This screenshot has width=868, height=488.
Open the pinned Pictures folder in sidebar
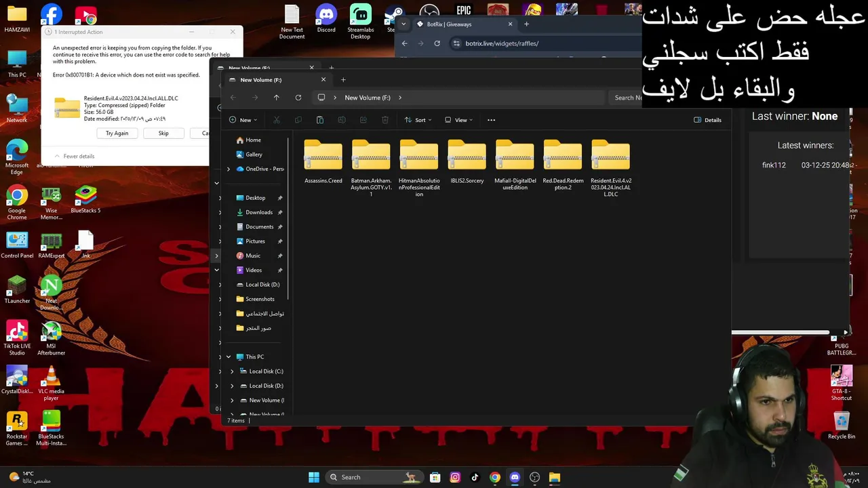[255, 241]
